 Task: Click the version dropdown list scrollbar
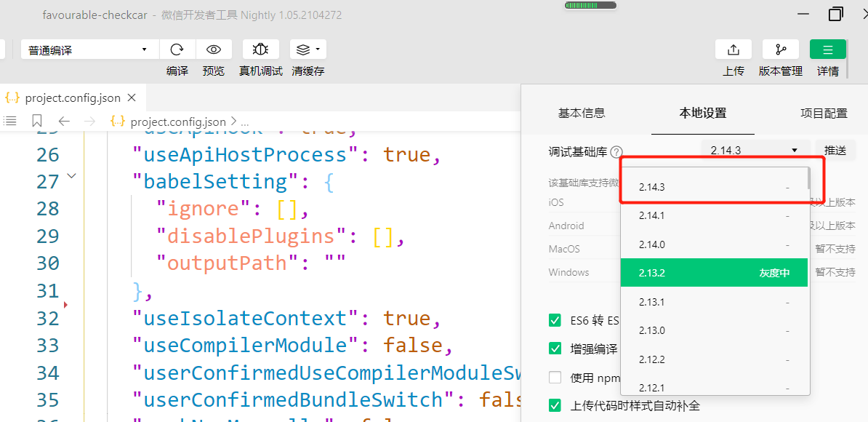(x=809, y=178)
